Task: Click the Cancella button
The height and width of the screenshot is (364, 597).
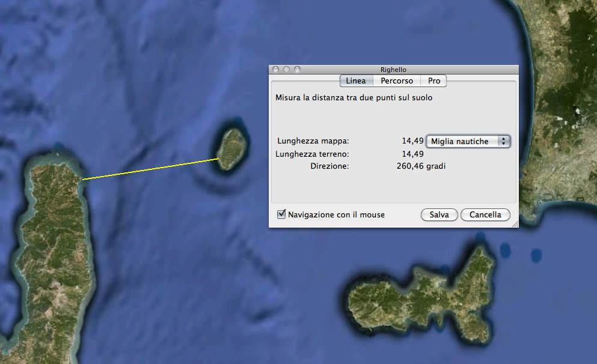Action: point(485,214)
